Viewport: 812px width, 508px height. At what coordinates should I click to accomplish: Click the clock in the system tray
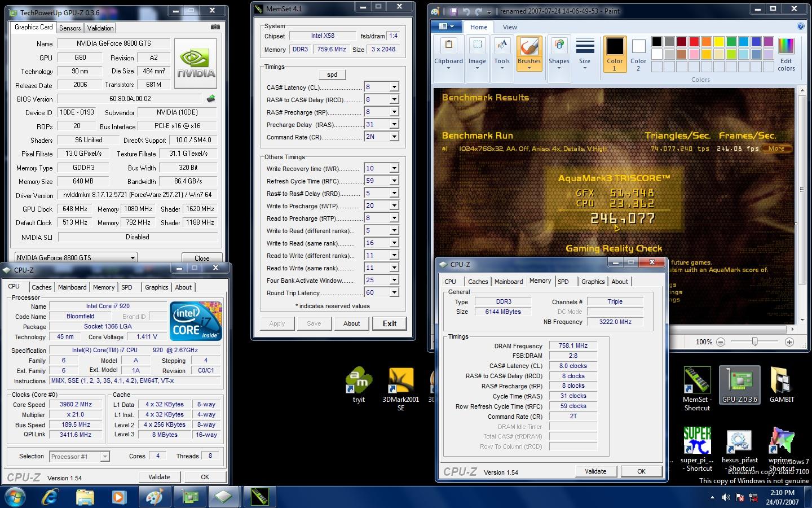pyautogui.click(x=782, y=497)
